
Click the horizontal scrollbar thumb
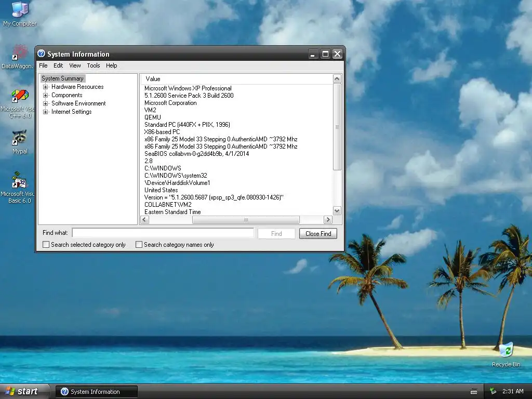(x=246, y=220)
